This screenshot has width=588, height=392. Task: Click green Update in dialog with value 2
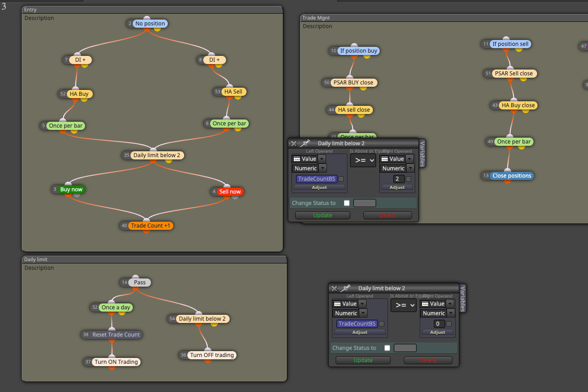point(322,215)
